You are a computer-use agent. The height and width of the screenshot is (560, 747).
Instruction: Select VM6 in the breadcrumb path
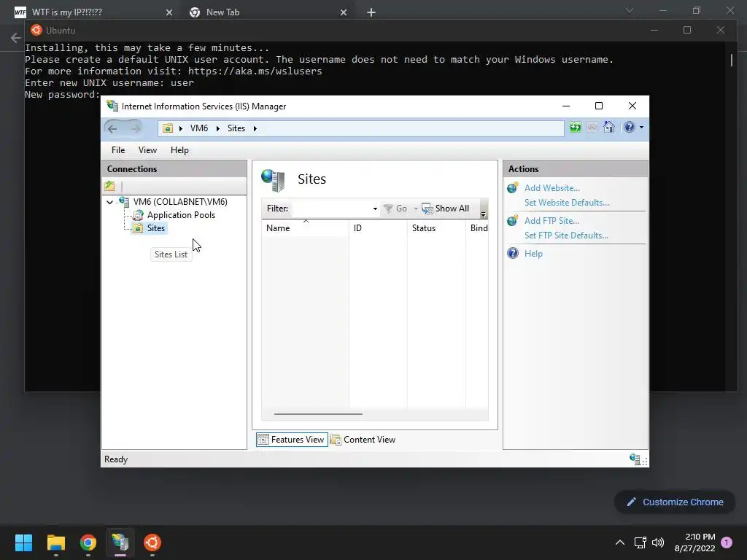click(x=199, y=128)
